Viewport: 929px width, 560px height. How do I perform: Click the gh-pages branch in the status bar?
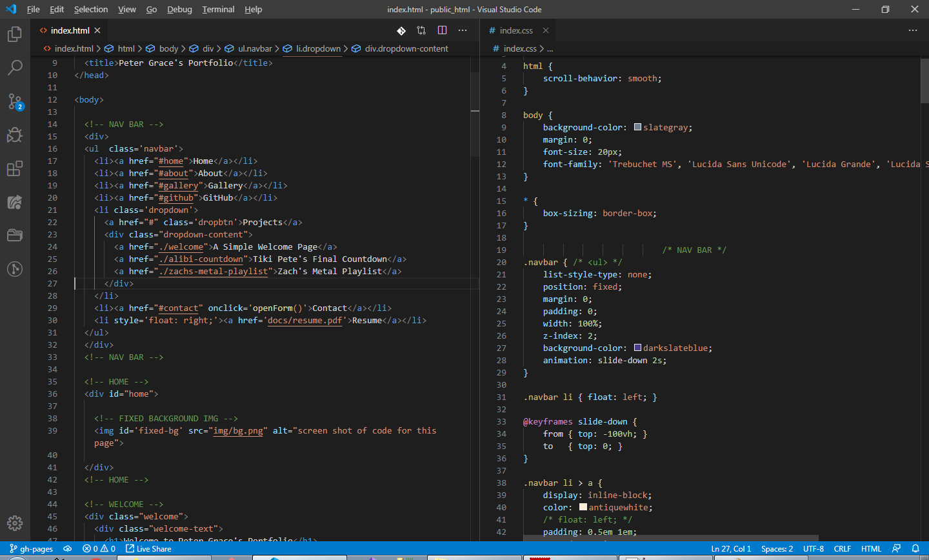point(31,548)
